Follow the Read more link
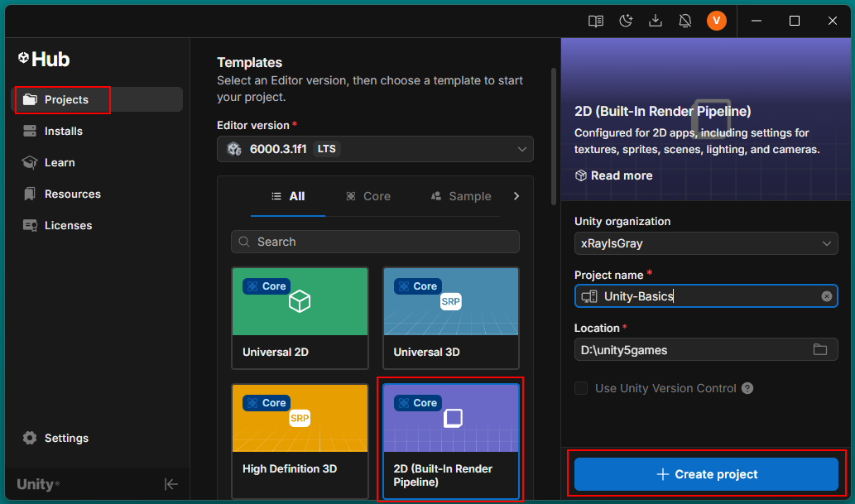855x504 pixels. tap(613, 175)
